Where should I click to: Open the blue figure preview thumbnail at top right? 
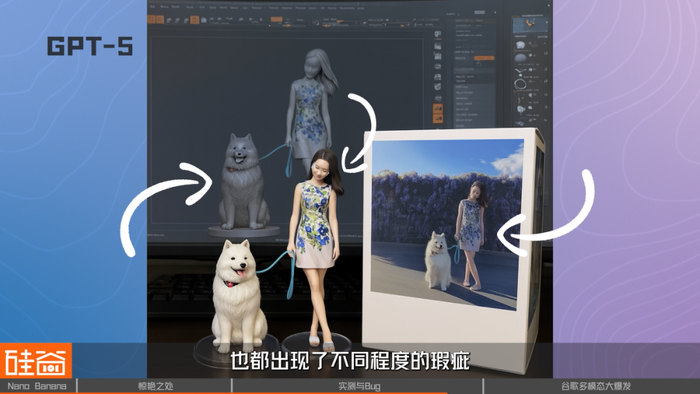[531, 25]
